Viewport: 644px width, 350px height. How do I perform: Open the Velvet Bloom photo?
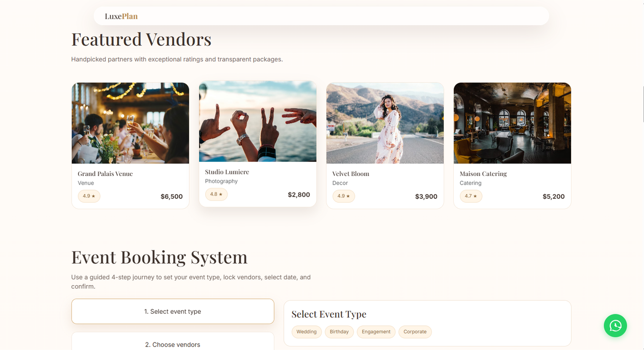point(385,123)
